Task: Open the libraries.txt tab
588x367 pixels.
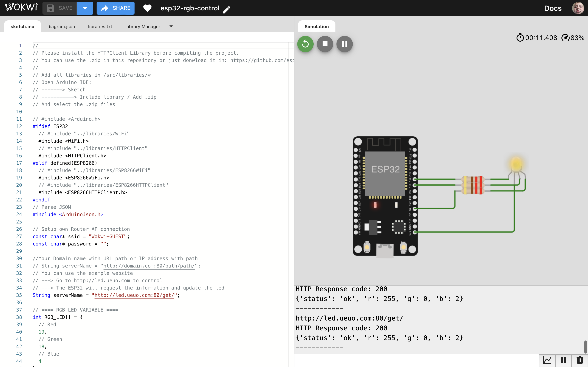Action: 100,27
